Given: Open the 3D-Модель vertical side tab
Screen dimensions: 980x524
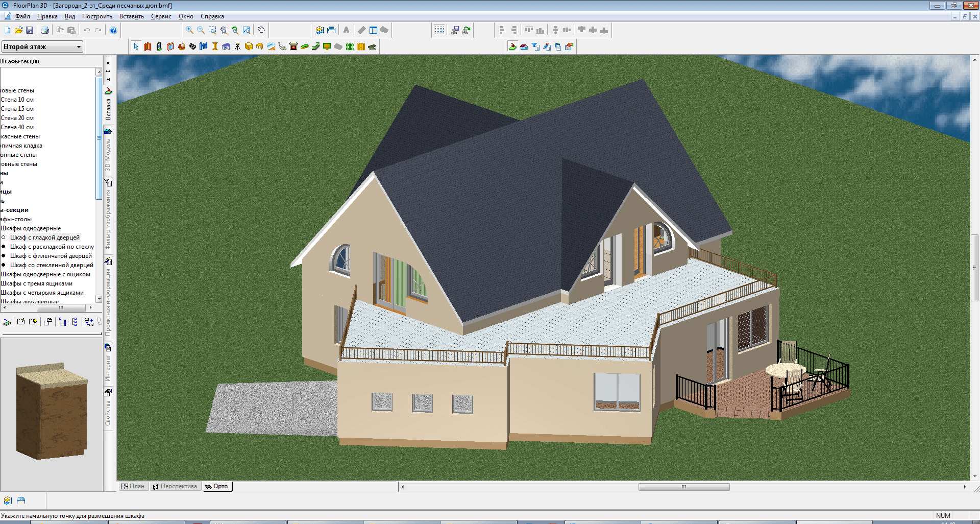Looking at the screenshot, I should (x=108, y=150).
